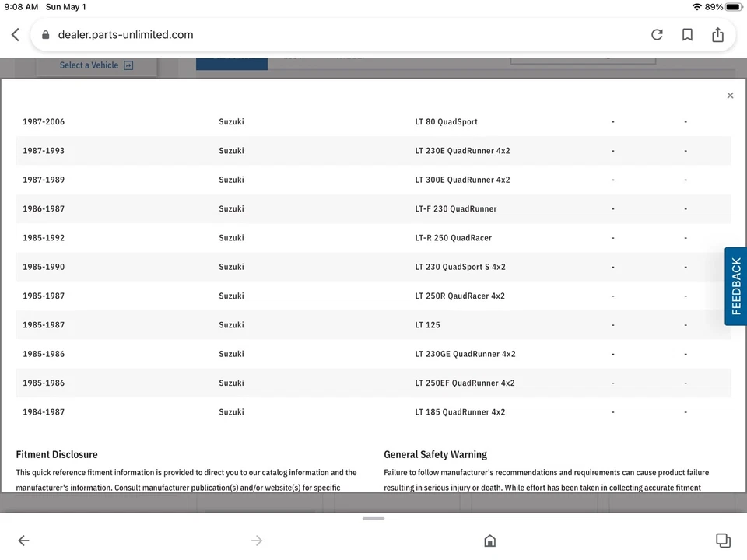747x560 pixels.
Task: Click the 1987-1989 year range cell
Action: coord(44,180)
